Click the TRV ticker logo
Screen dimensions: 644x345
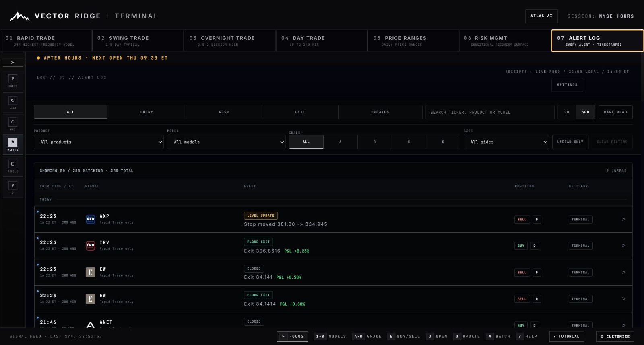[91, 246]
